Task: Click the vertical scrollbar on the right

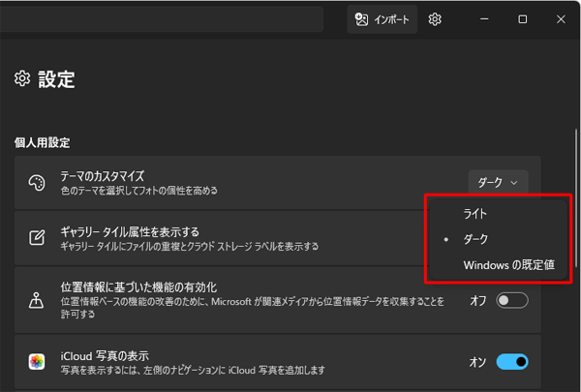Action: (x=575, y=194)
